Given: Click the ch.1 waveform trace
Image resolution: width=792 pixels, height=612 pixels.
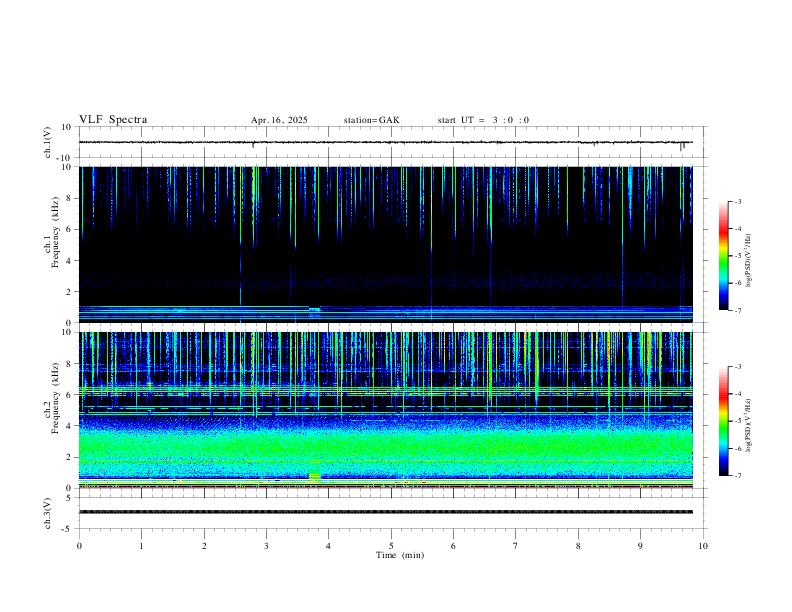Looking at the screenshot, I should tap(386, 142).
